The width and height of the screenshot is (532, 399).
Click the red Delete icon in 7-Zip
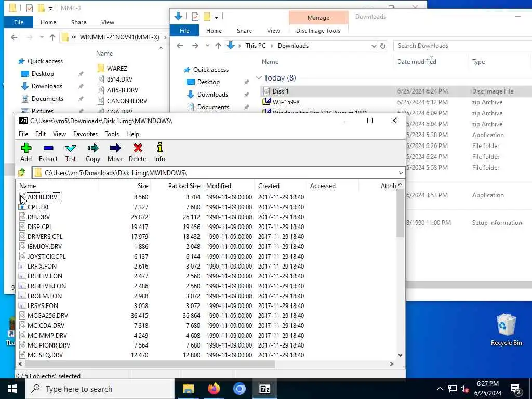tap(137, 152)
